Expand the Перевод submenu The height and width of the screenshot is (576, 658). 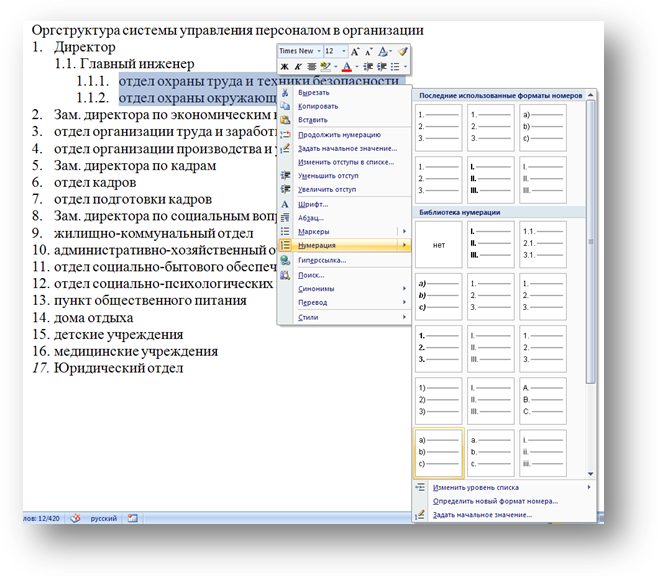pyautogui.click(x=344, y=302)
